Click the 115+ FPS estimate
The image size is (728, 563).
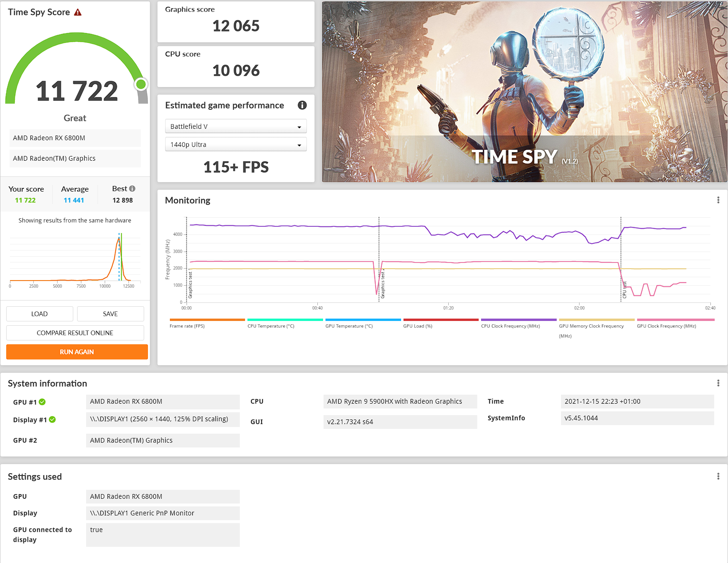[x=236, y=167]
